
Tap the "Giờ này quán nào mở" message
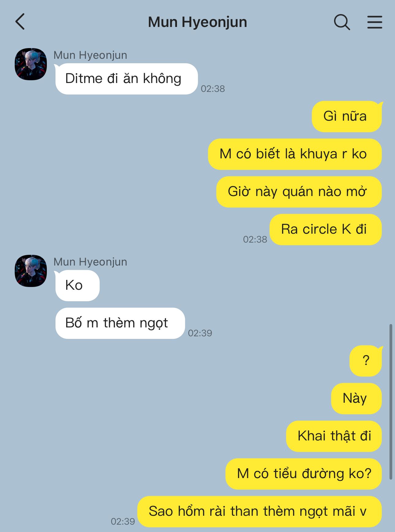[x=299, y=192]
